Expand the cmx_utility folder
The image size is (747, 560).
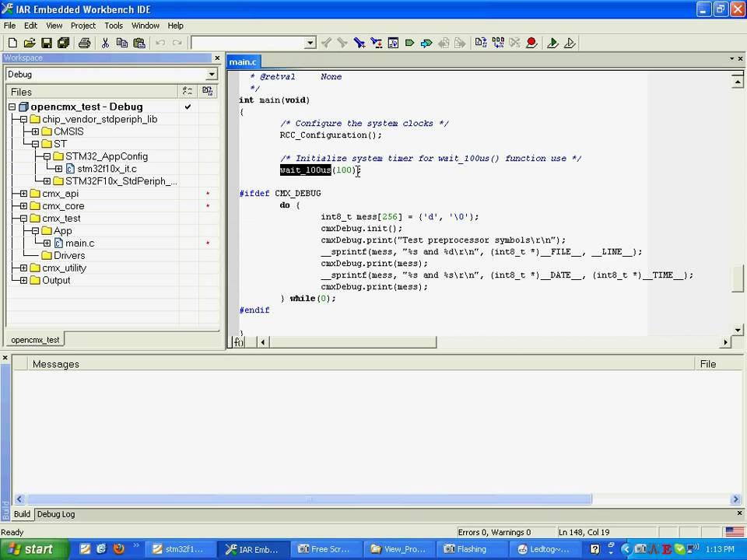point(23,268)
